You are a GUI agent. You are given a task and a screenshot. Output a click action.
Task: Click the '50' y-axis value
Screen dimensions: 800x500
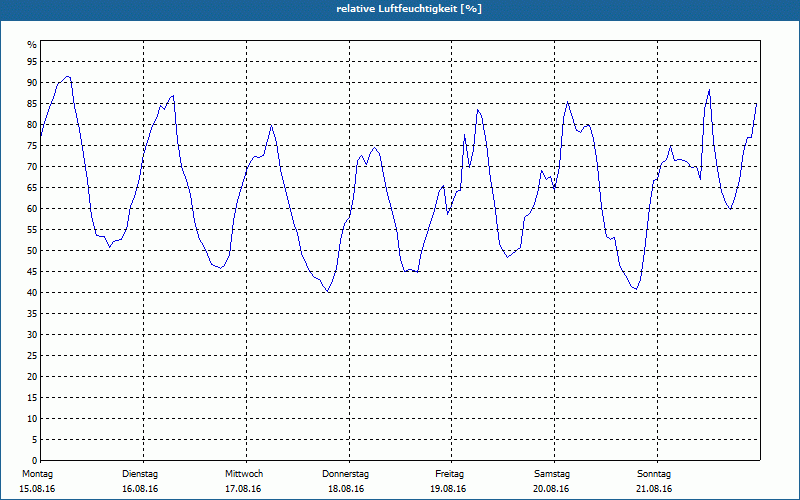(x=32, y=251)
